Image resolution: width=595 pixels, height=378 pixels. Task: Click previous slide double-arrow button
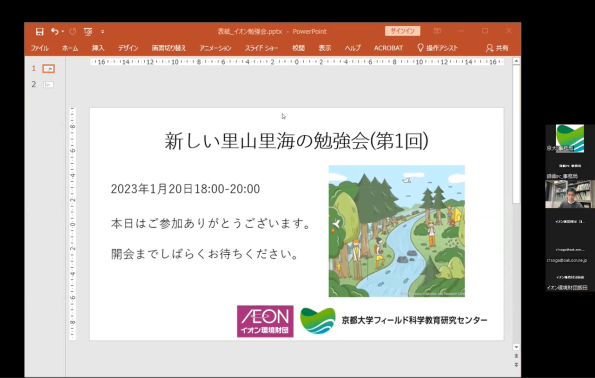click(x=516, y=356)
